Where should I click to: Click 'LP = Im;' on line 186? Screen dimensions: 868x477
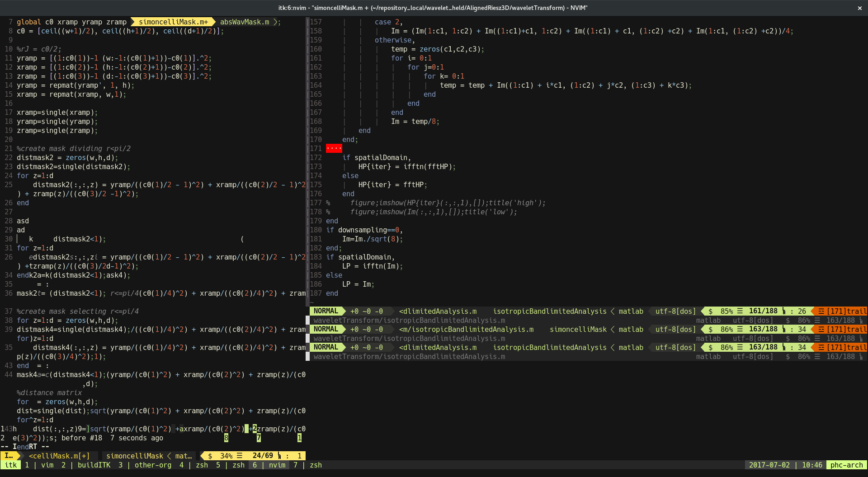click(358, 284)
